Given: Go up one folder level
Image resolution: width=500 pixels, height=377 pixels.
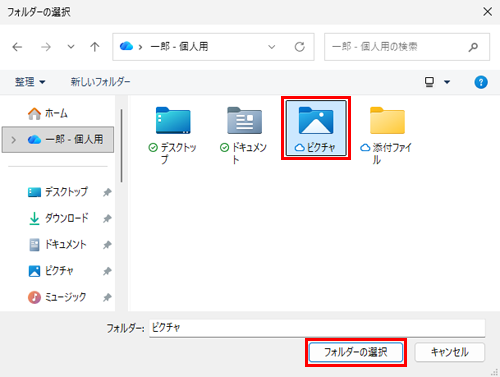Looking at the screenshot, I should [x=95, y=47].
